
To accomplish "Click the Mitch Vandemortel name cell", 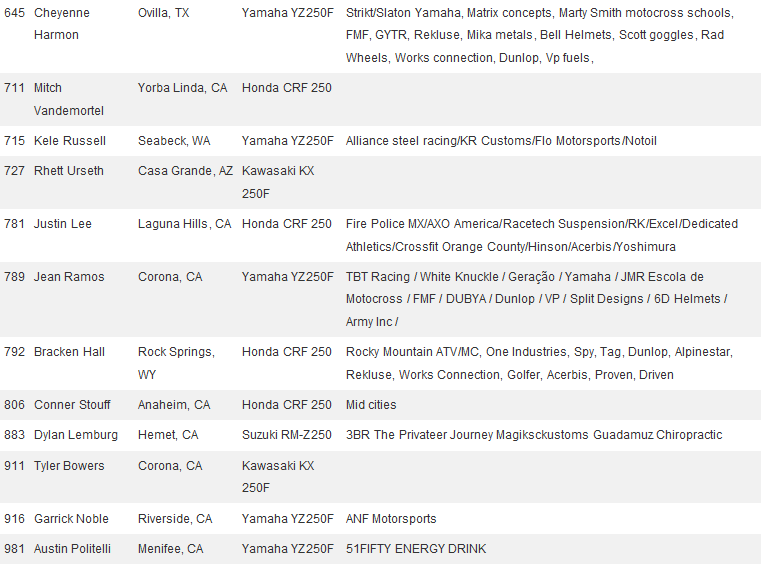I will pyautogui.click(x=68, y=99).
